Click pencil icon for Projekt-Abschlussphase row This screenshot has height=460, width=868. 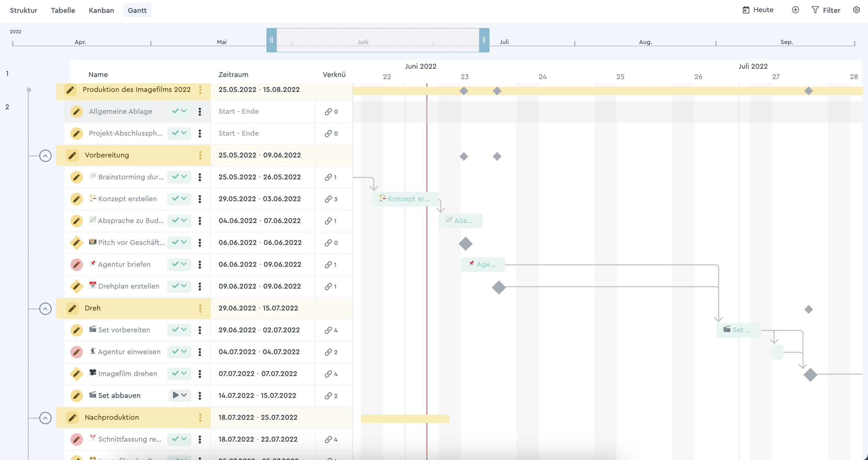pyautogui.click(x=77, y=134)
